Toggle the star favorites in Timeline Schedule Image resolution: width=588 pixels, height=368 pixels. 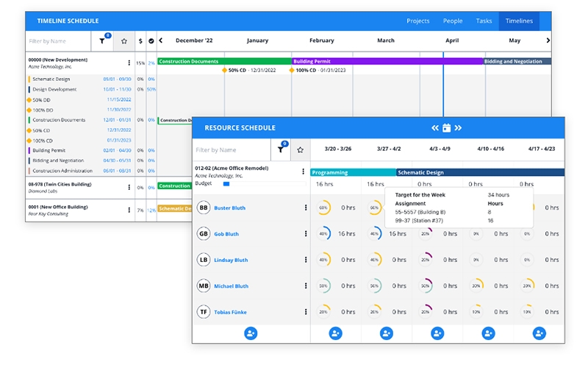pyautogui.click(x=123, y=41)
